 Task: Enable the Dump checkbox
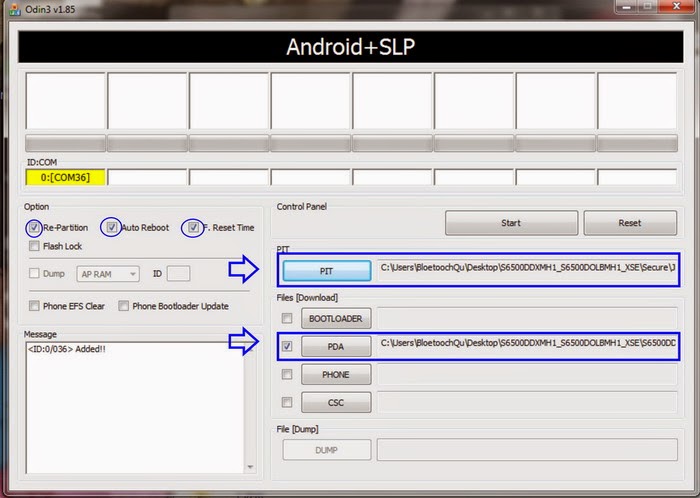tap(34, 273)
